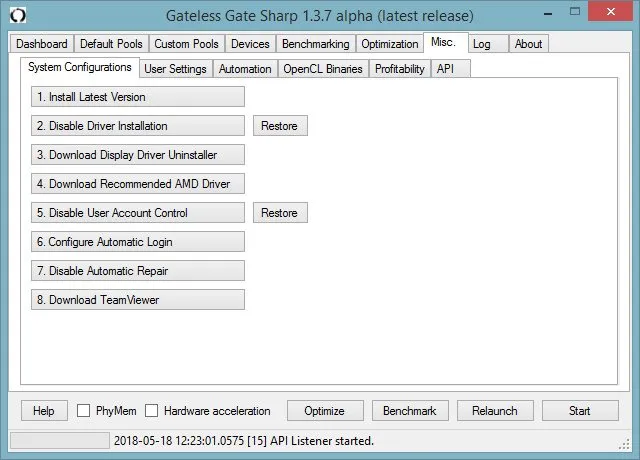This screenshot has width=640, height=460.
Task: Restore User Account Control setting
Action: tap(280, 213)
